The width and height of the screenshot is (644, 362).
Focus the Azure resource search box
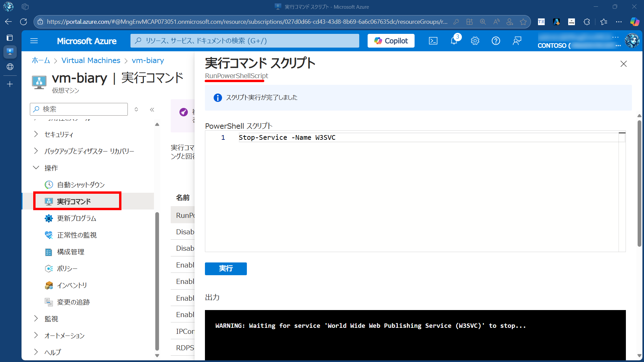[x=245, y=41]
